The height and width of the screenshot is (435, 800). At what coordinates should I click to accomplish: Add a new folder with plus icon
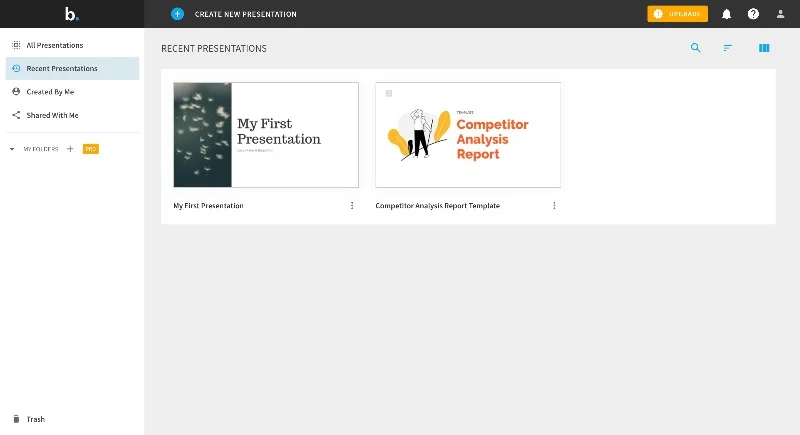70,149
